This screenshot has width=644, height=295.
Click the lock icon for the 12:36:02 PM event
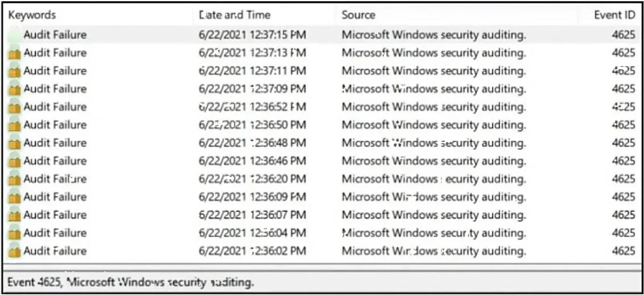(x=14, y=251)
